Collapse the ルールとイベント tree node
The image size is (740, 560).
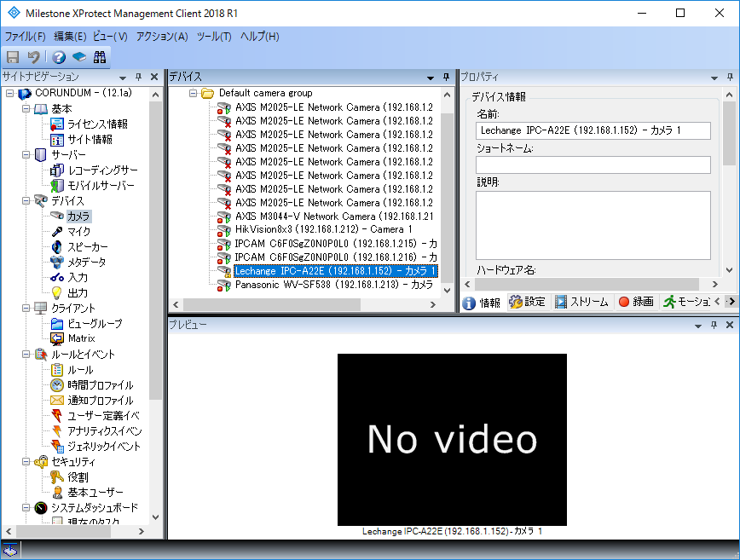coord(26,355)
